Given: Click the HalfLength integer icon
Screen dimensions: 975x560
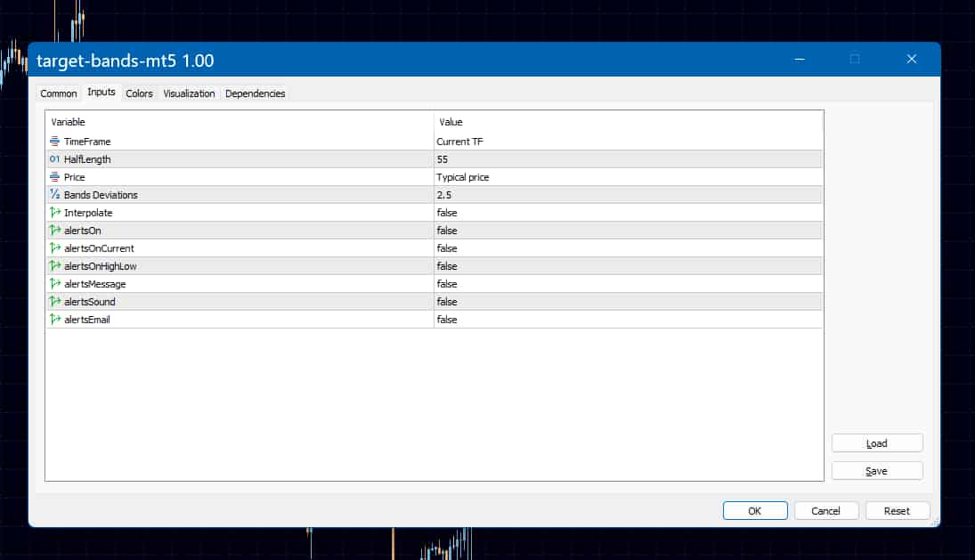Looking at the screenshot, I should (x=54, y=159).
